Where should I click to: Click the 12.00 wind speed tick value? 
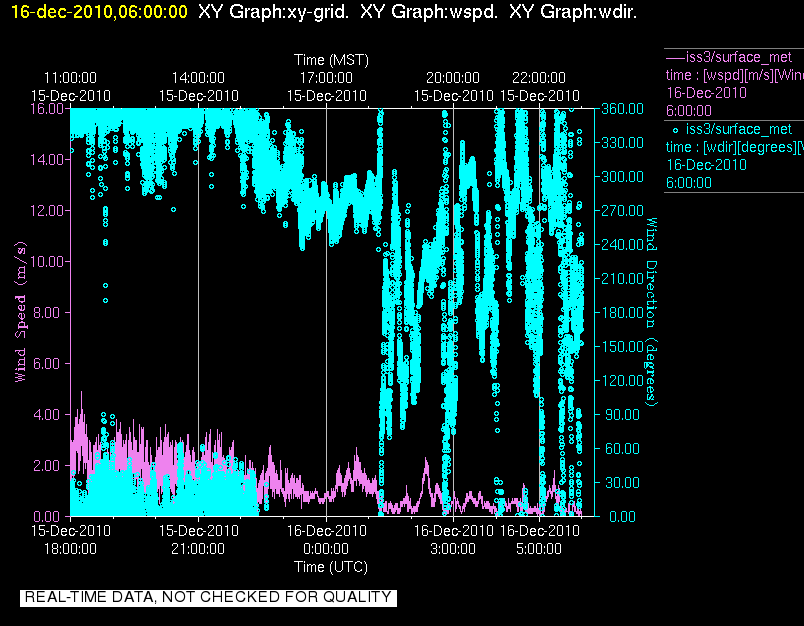point(47,211)
